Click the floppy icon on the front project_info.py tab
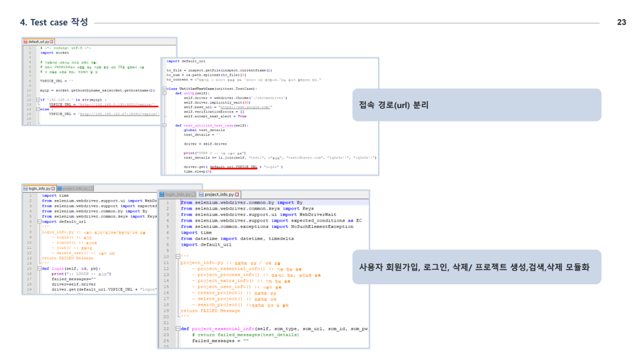644x361 pixels. click(201, 194)
